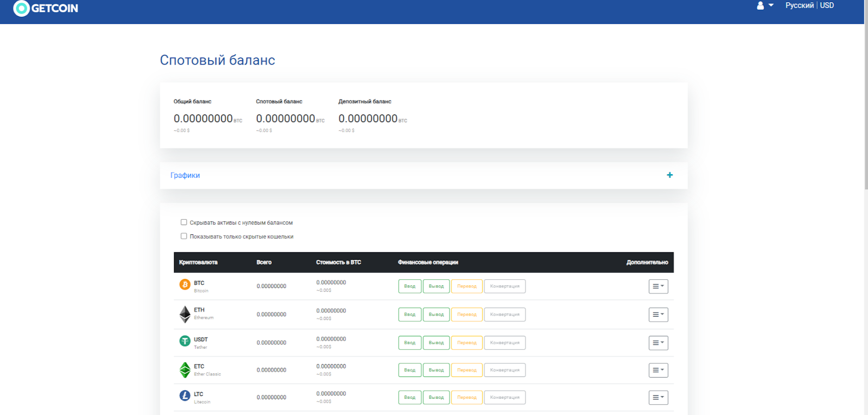Click Вывод button in LTC row
This screenshot has height=415, width=868.
[x=436, y=398]
